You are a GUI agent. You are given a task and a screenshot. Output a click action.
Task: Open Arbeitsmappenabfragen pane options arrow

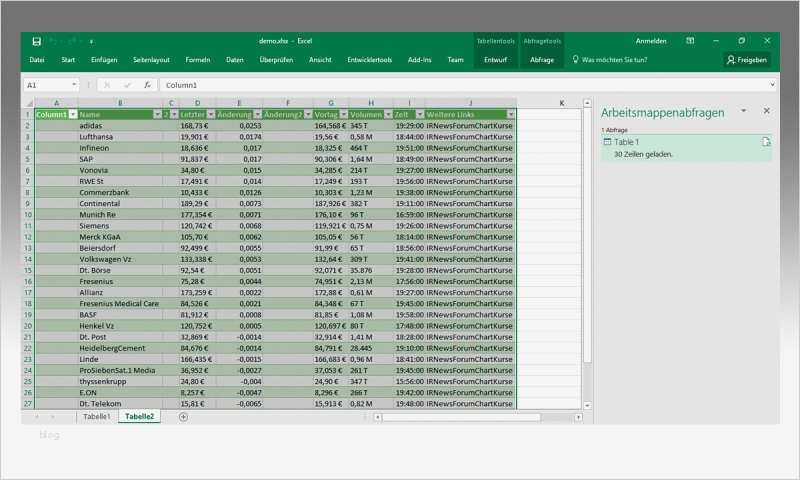tap(743, 111)
